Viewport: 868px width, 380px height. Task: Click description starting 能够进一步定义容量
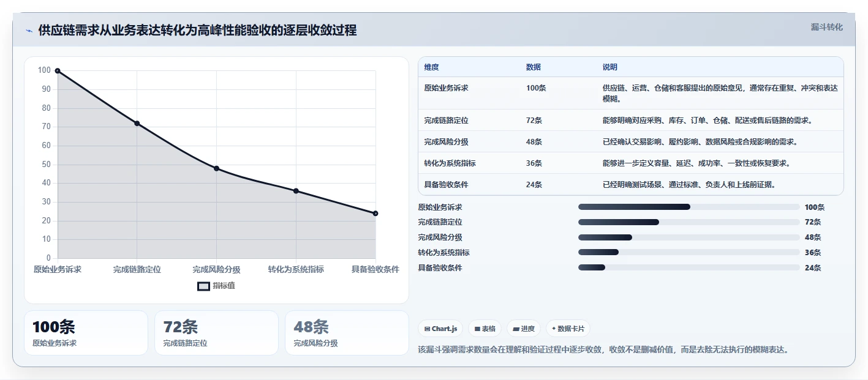click(x=696, y=163)
